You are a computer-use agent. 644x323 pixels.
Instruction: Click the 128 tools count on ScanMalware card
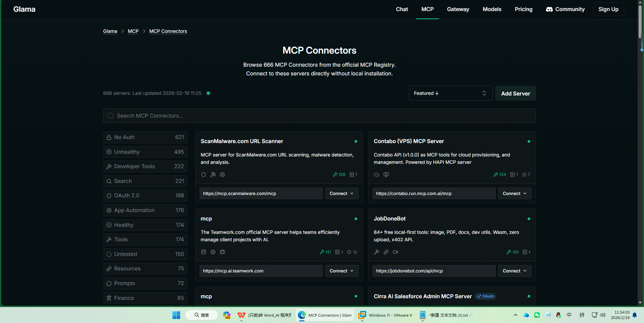click(x=339, y=175)
